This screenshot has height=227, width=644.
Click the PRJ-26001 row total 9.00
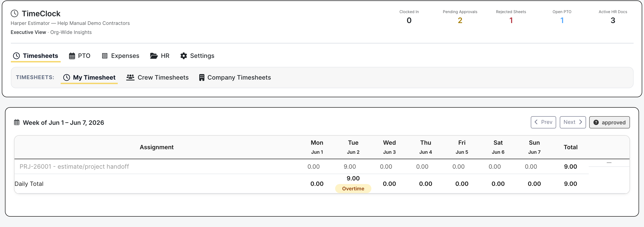tap(570, 167)
